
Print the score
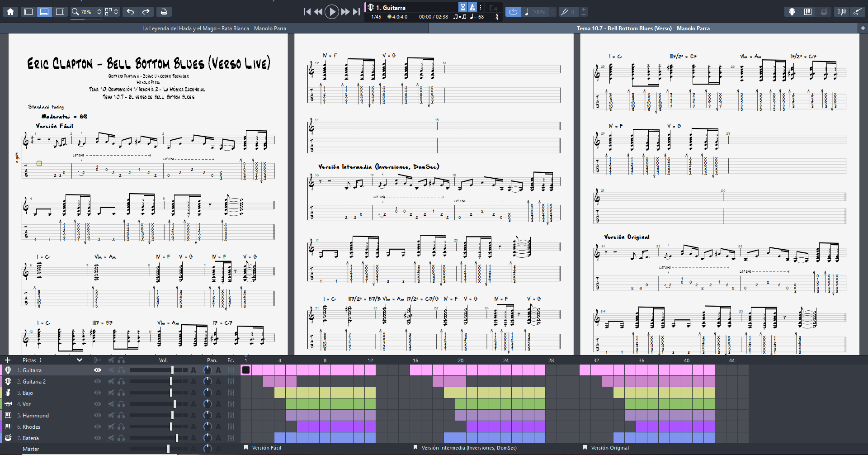coord(164,12)
